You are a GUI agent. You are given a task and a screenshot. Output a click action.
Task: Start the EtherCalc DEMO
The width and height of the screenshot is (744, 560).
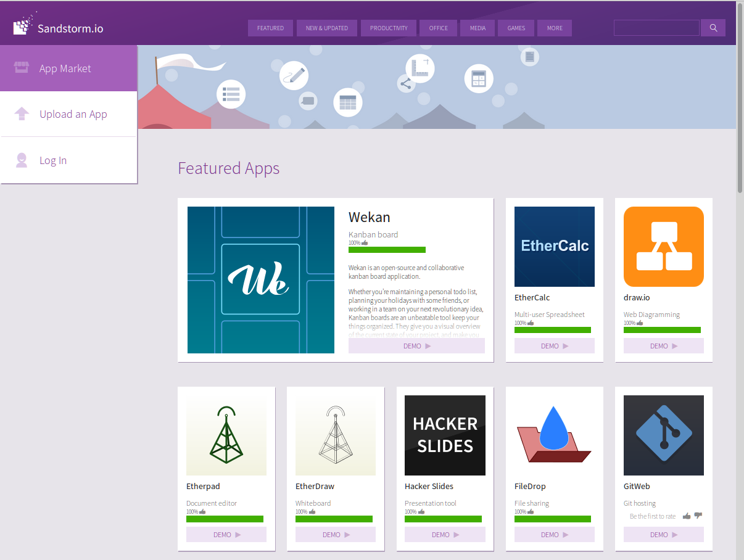(x=554, y=346)
